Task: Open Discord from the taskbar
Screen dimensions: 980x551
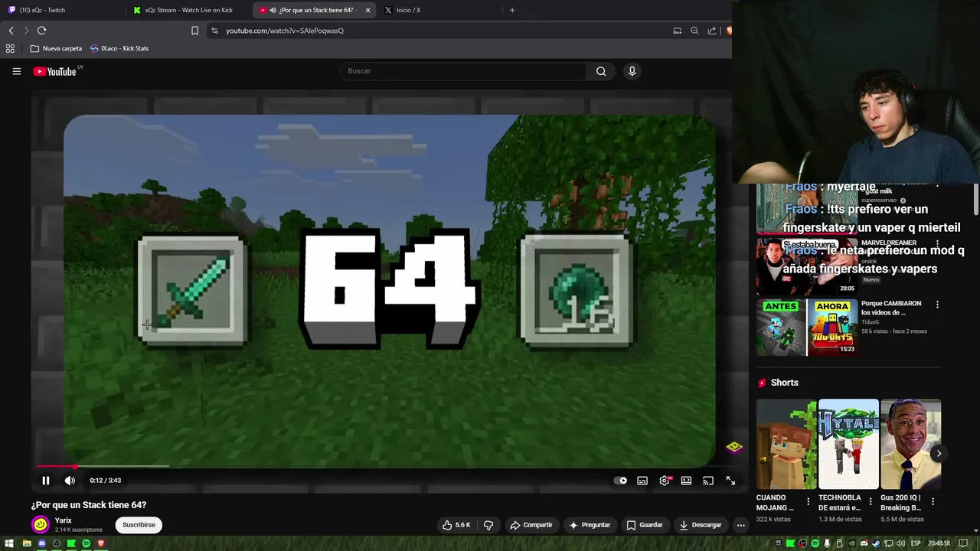Action: tap(41, 543)
